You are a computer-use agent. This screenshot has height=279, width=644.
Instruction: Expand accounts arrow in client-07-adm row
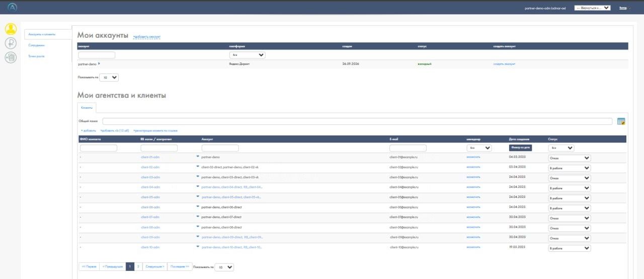pyautogui.click(x=198, y=217)
